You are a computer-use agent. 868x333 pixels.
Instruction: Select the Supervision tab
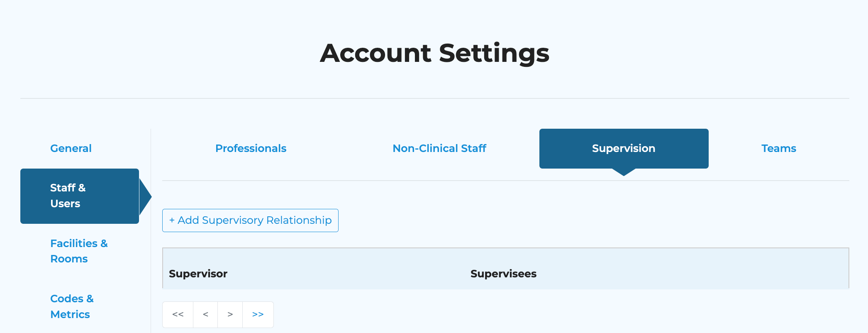[x=624, y=148]
